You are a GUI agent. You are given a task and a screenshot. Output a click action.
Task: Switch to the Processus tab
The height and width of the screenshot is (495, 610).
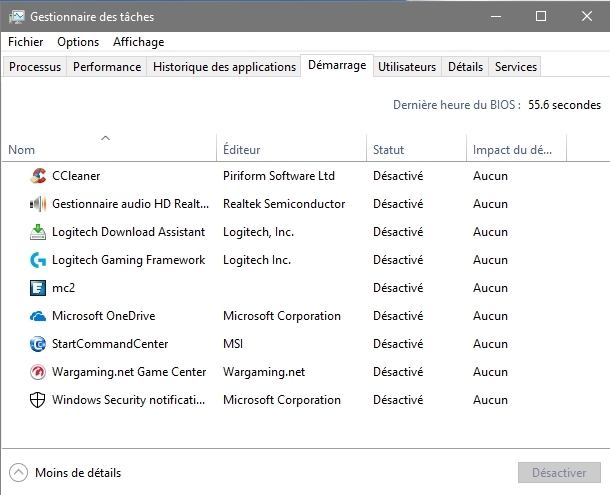pos(35,67)
